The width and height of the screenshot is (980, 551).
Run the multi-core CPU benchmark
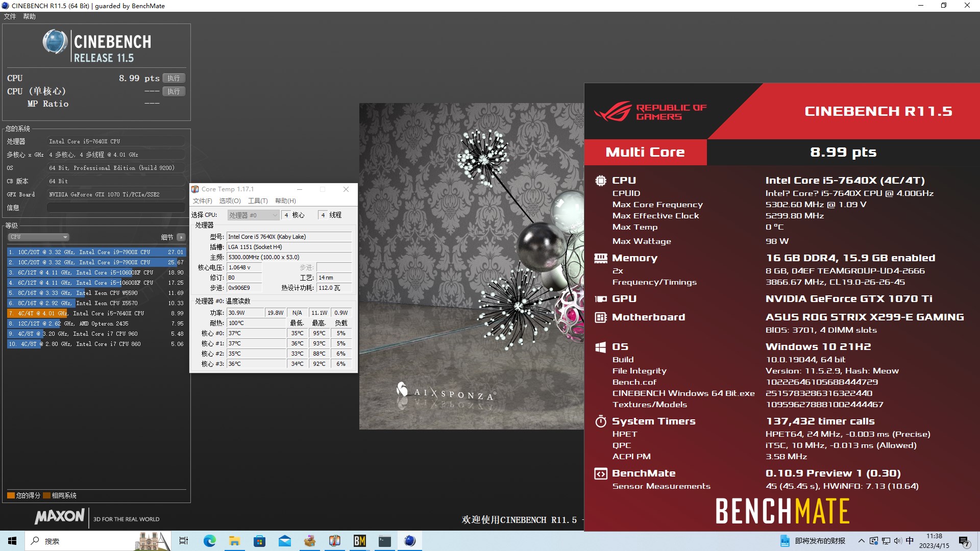[174, 78]
